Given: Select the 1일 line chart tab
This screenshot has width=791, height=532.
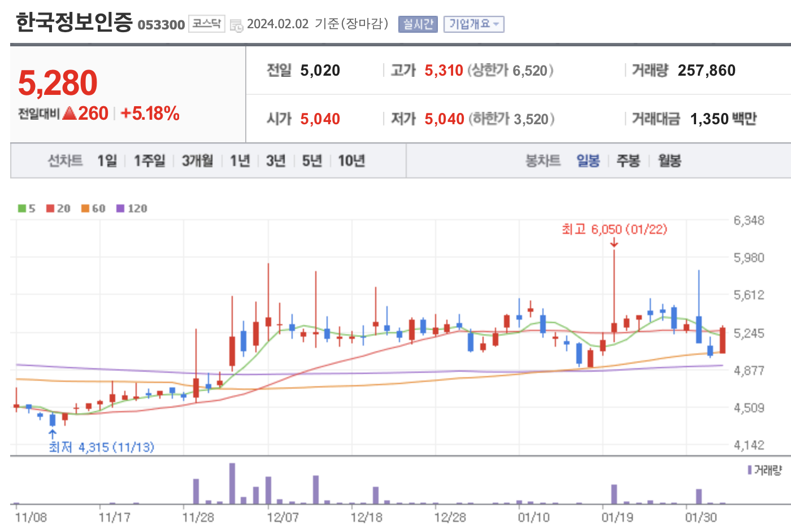Looking at the screenshot, I should click(x=107, y=161).
